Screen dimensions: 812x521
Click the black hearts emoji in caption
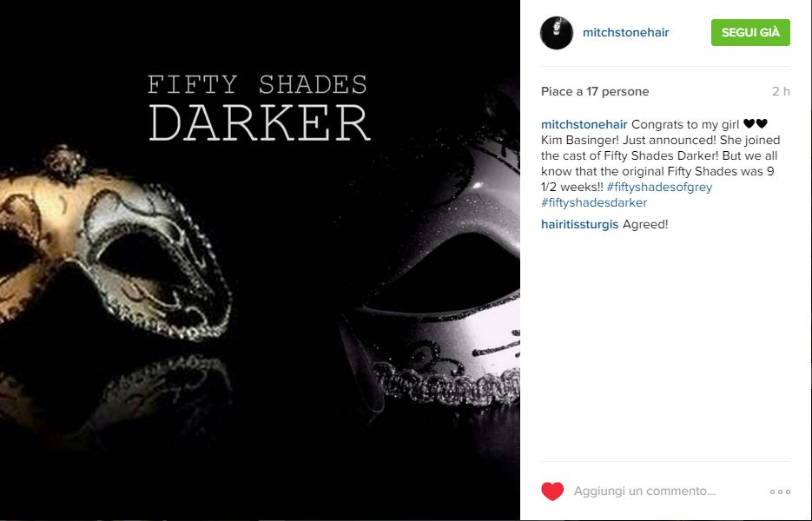[755, 124]
